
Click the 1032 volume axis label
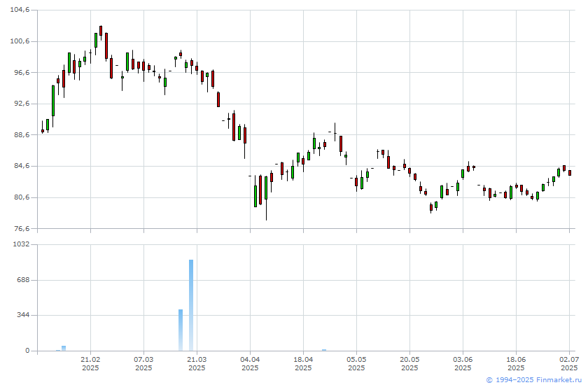pyautogui.click(x=21, y=244)
